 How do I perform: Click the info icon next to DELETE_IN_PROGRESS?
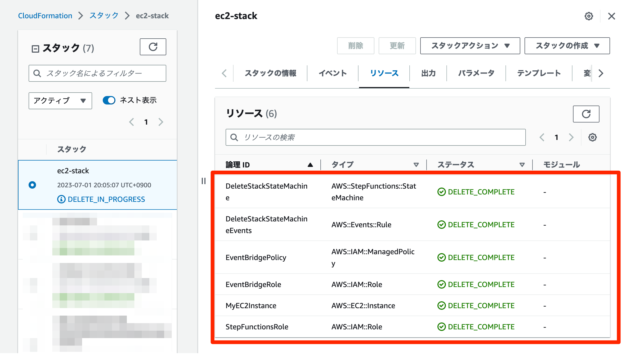[61, 199]
